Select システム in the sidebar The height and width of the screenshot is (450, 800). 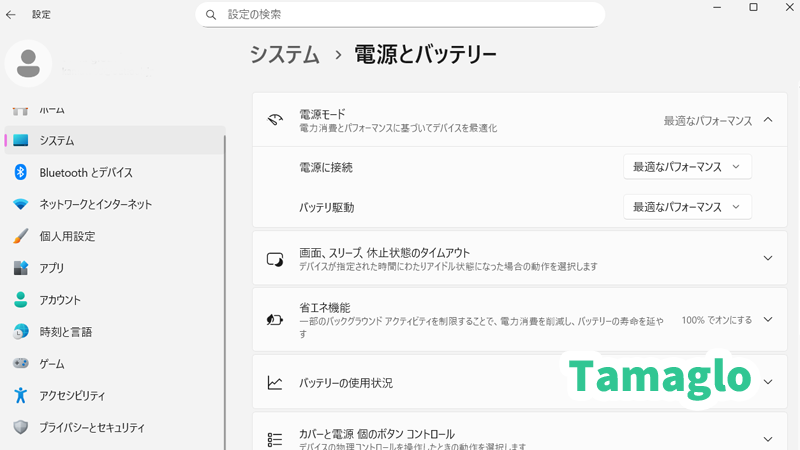[57, 141]
